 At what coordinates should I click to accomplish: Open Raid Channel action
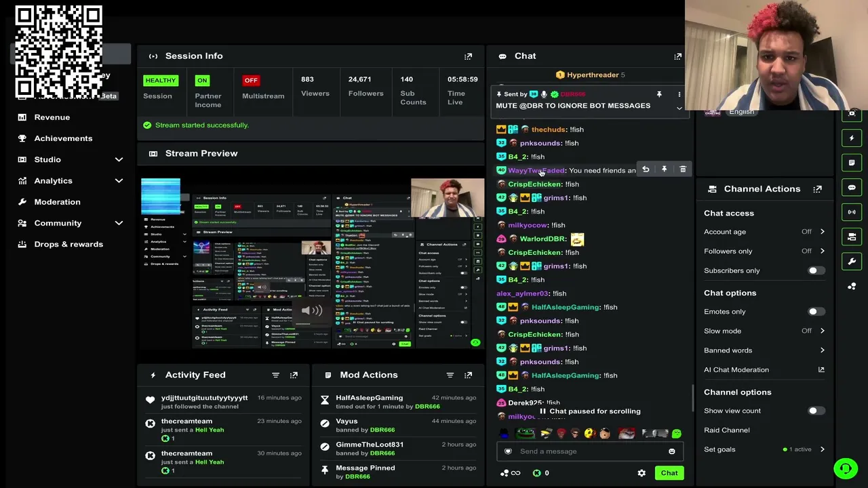click(726, 430)
